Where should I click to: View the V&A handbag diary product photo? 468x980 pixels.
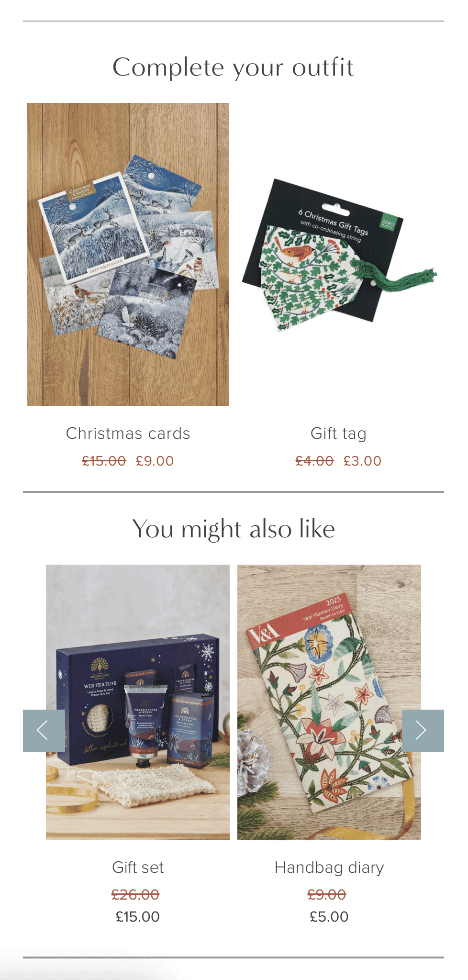329,702
